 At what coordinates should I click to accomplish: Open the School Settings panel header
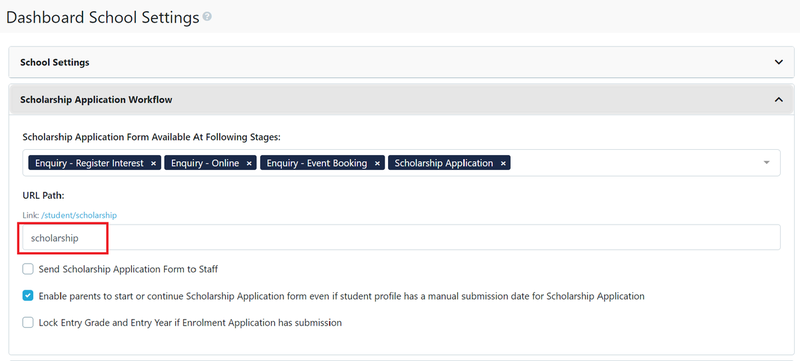tap(402, 62)
